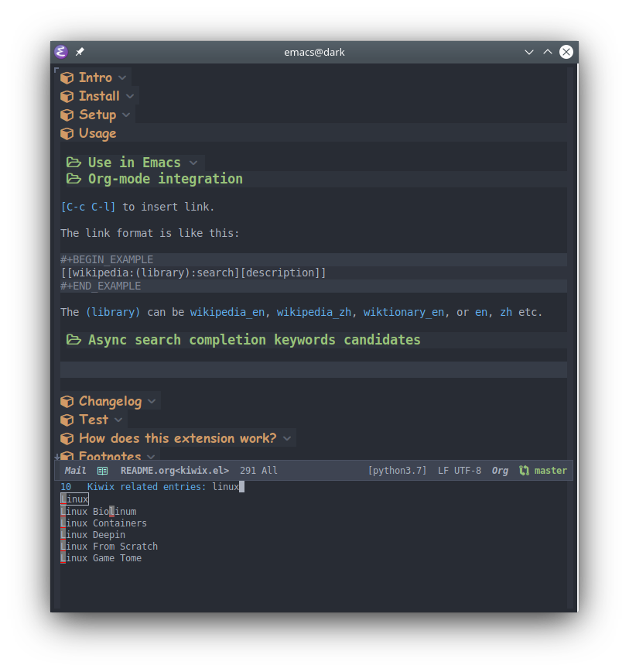The width and height of the screenshot is (629, 672).
Task: Select the Linux Deepin candidate
Action: pos(93,535)
